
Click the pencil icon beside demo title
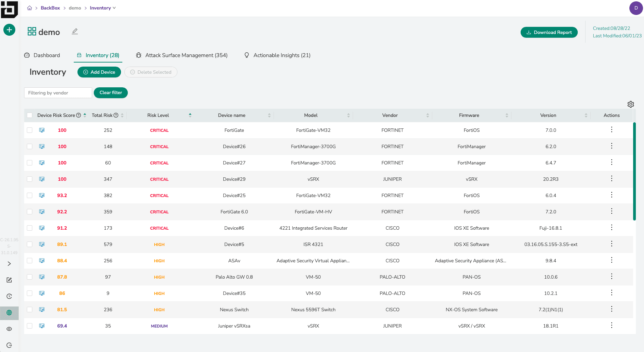pyautogui.click(x=75, y=32)
